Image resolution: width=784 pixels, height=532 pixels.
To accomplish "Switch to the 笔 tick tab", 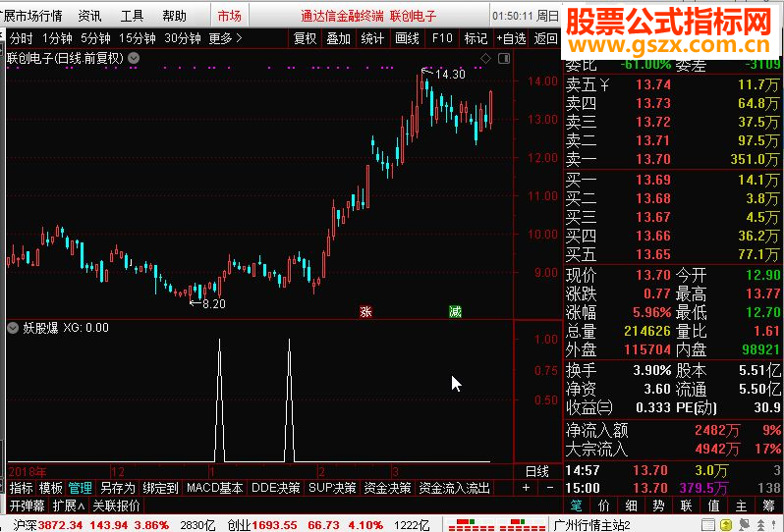I will pos(576,505).
